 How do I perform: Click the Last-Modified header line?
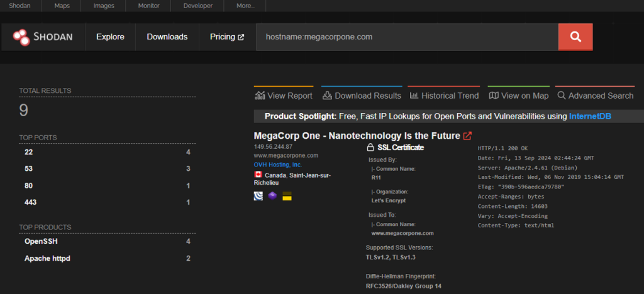tap(551, 177)
